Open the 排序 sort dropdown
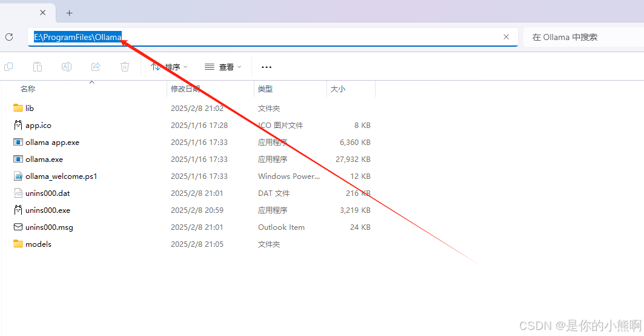This screenshot has height=336, width=644. click(169, 67)
